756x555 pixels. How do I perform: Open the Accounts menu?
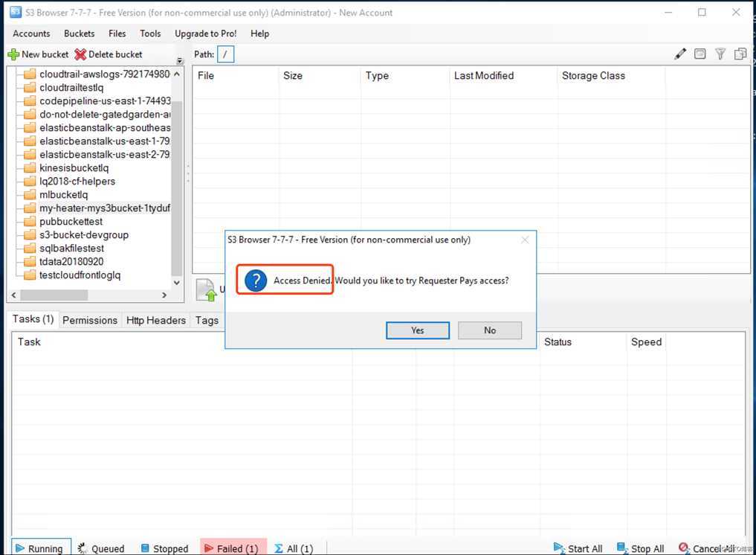(31, 33)
